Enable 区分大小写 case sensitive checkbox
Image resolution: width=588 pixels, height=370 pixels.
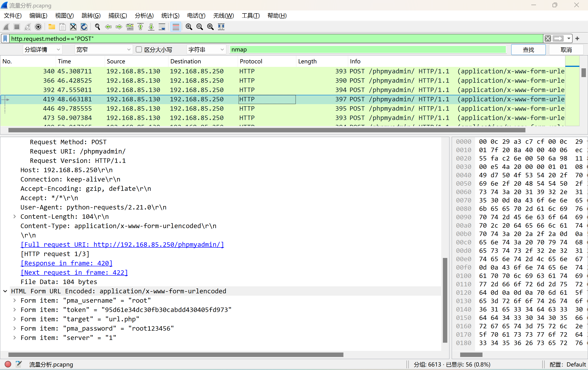coord(139,50)
